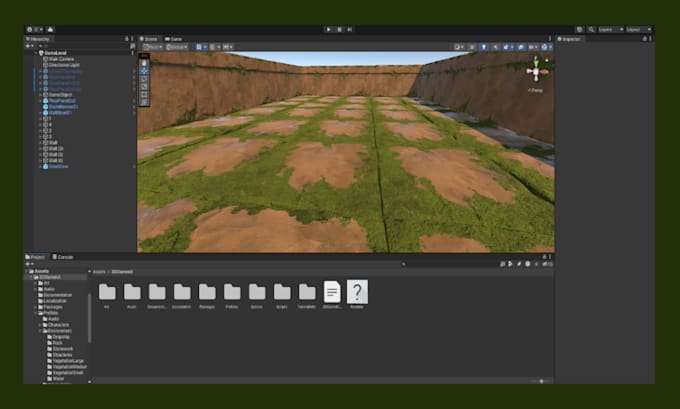Screen dimensions: 680x409
Task: Click the green Y axis of gizmo
Action: tap(536, 62)
